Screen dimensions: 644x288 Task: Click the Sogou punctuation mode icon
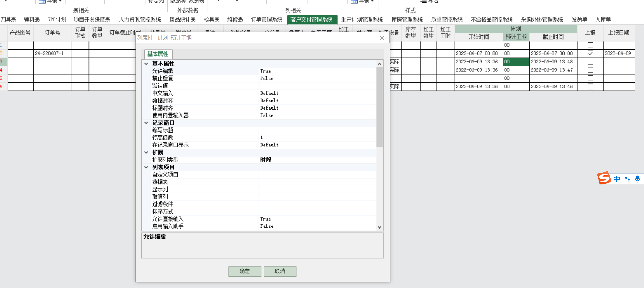coord(627,179)
